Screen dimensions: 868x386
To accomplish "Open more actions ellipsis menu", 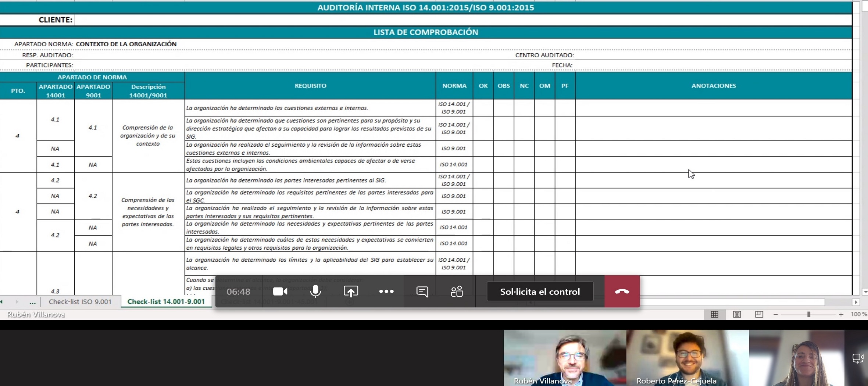I will point(386,292).
